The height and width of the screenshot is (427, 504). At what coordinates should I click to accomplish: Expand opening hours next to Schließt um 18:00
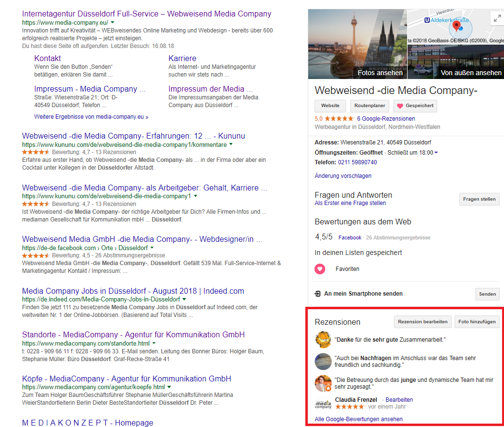436,152
